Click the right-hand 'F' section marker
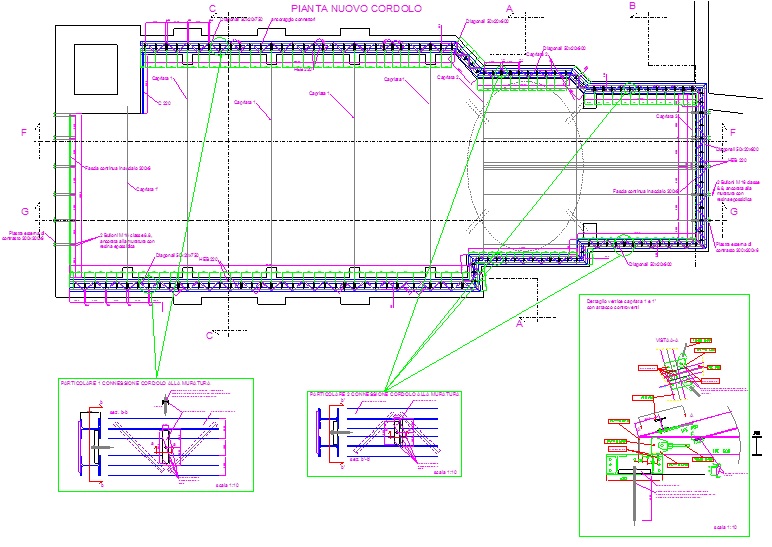This screenshot has width=772, height=547. point(733,132)
